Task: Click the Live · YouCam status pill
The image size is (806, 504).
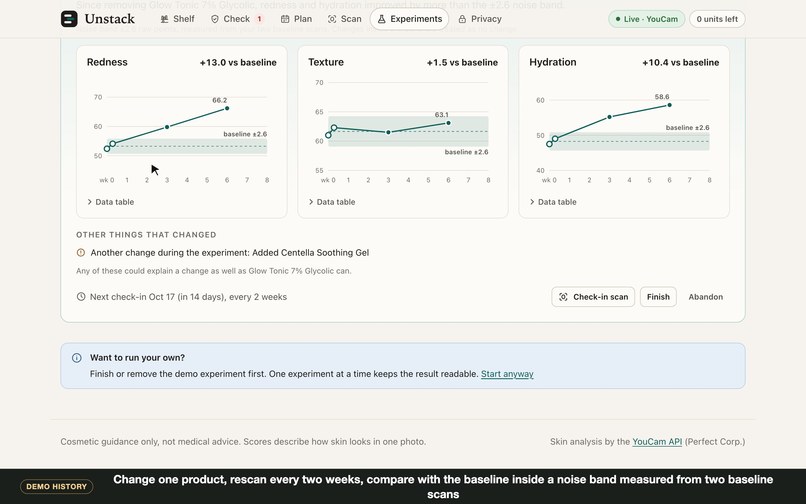Action: (647, 19)
